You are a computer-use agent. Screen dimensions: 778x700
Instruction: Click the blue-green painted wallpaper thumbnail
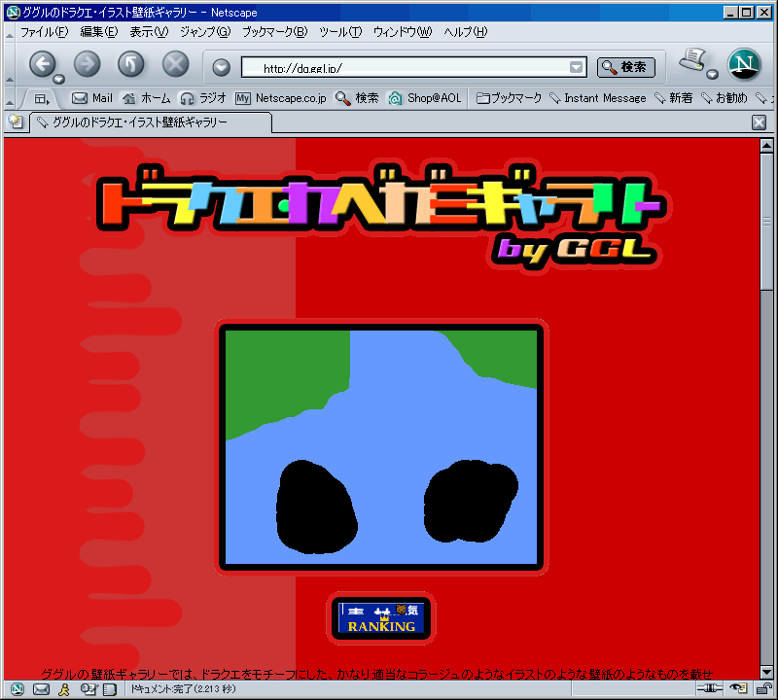(x=381, y=447)
